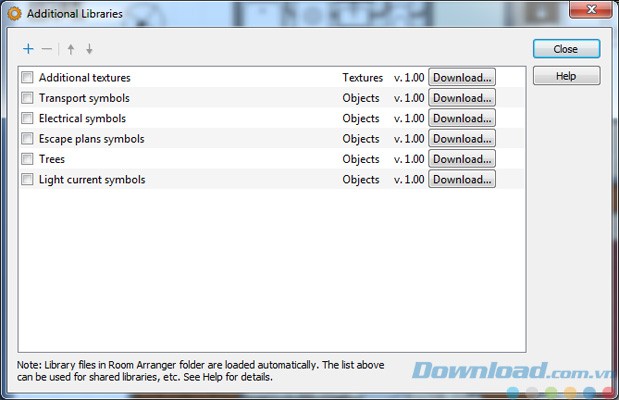Click the move down arrow icon
Screen dimensions: 619x400
click(x=89, y=49)
